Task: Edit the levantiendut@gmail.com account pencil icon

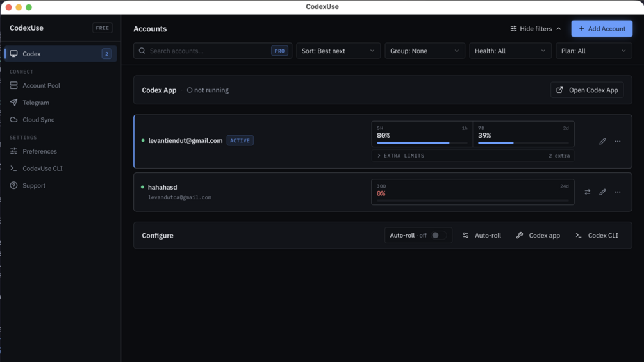Action: pyautogui.click(x=602, y=141)
